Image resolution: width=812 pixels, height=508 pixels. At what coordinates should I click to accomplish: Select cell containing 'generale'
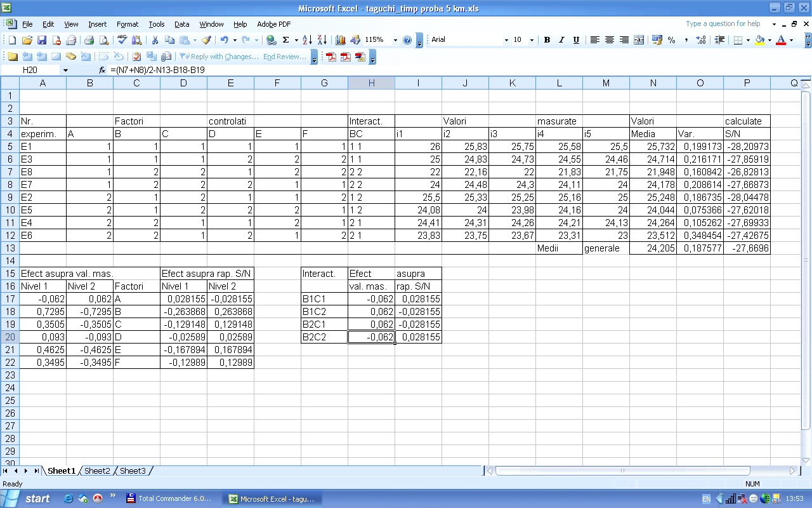pos(606,248)
